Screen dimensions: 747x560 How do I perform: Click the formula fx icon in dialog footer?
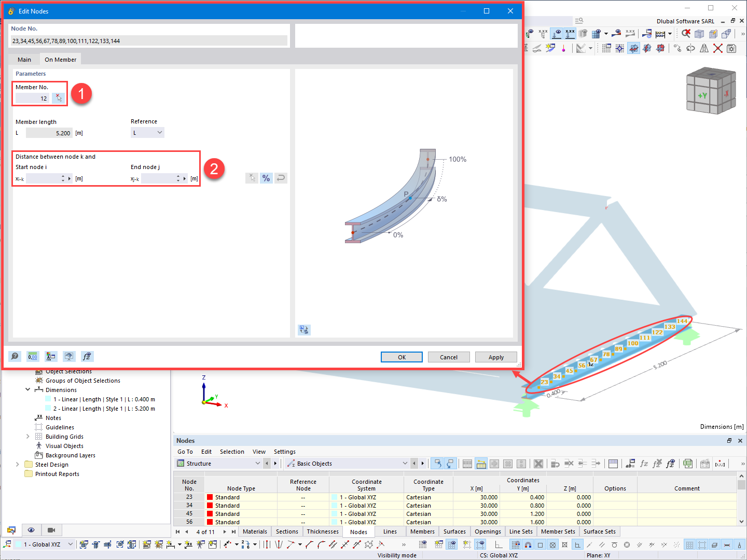(x=87, y=356)
